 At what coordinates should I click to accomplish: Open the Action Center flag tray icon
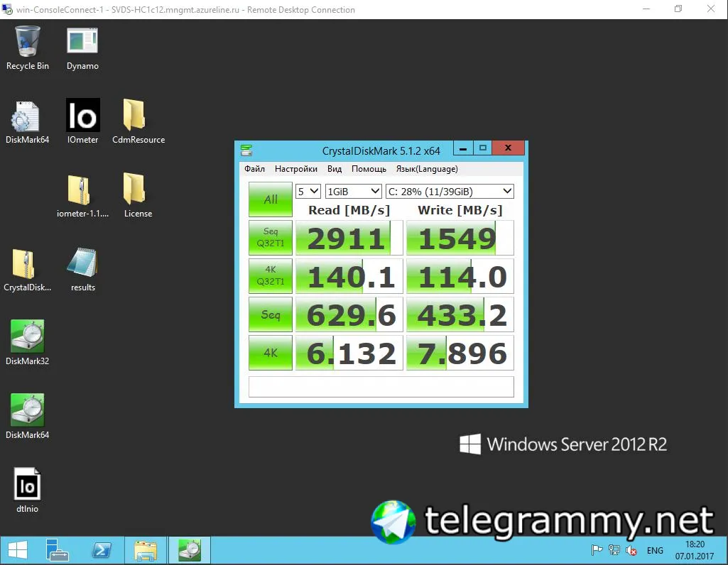coord(597,551)
